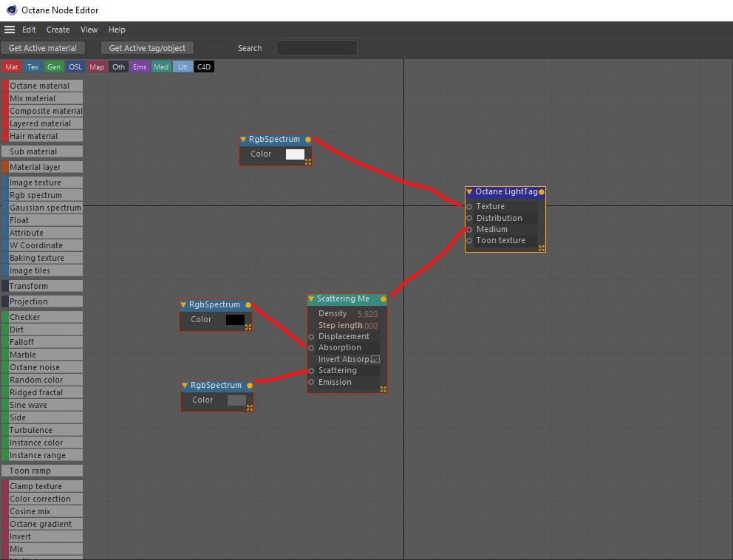The image size is (733, 560).
Task: Collapse the Octane LightTag node triangle
Action: [469, 191]
